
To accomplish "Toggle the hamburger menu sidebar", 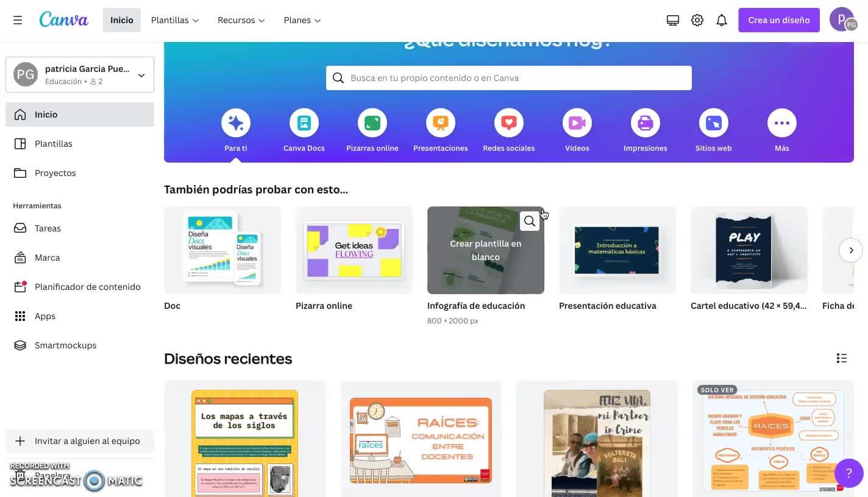I will click(x=18, y=20).
